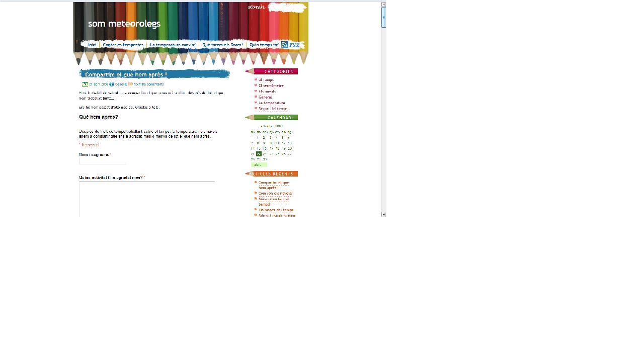
Task: Click the category icon before General
Action: [x=112, y=84]
